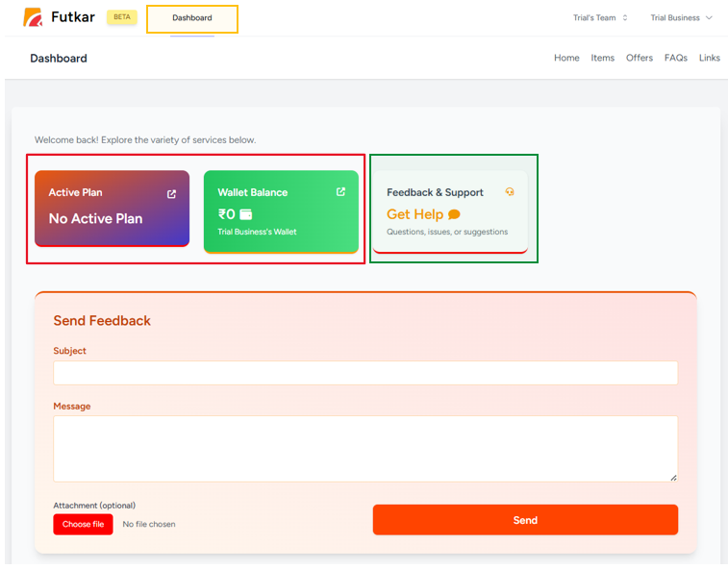The image size is (728, 569).
Task: Click the Futkar brand name
Action: click(73, 17)
